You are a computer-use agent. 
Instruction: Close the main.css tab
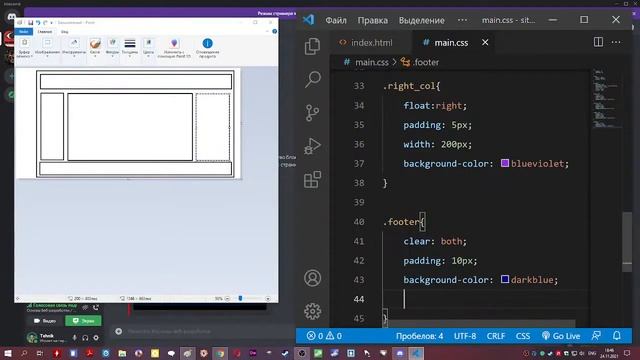pos(485,42)
